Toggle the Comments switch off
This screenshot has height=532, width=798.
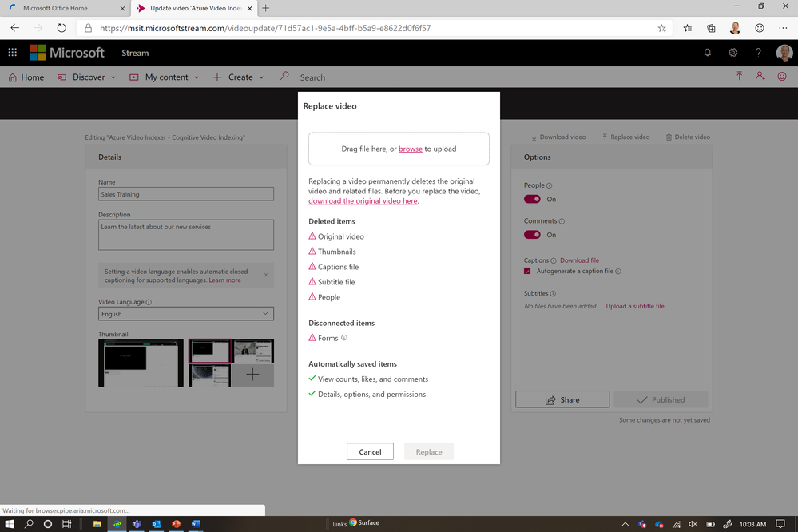point(532,235)
